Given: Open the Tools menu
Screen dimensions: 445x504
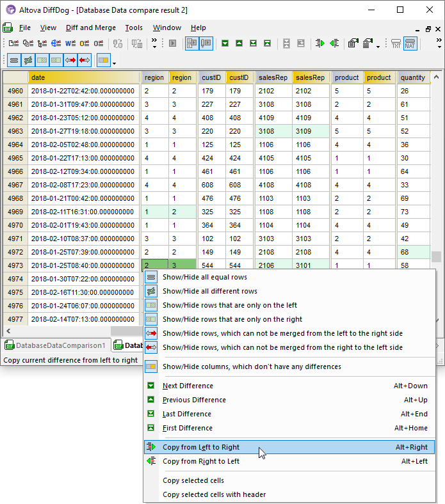Looking at the screenshot, I should (134, 28).
